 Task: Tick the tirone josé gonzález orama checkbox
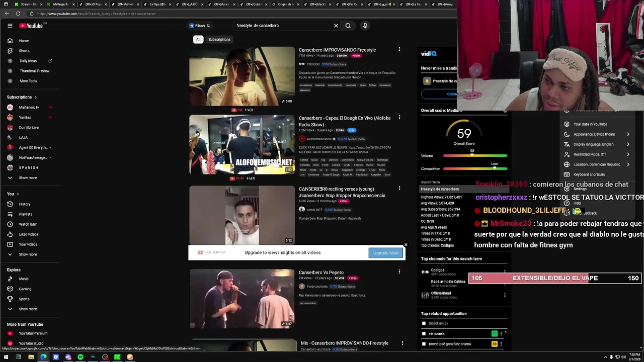424,344
